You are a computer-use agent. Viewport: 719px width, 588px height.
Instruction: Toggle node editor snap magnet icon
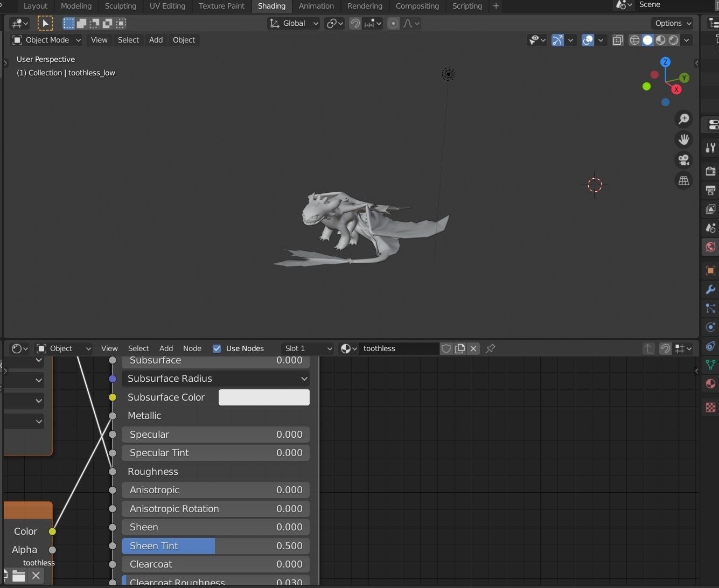click(665, 348)
